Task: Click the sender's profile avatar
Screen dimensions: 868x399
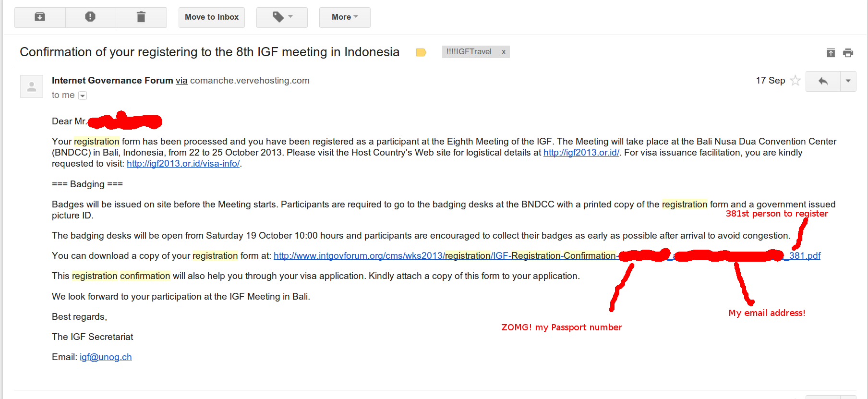Action: click(32, 86)
